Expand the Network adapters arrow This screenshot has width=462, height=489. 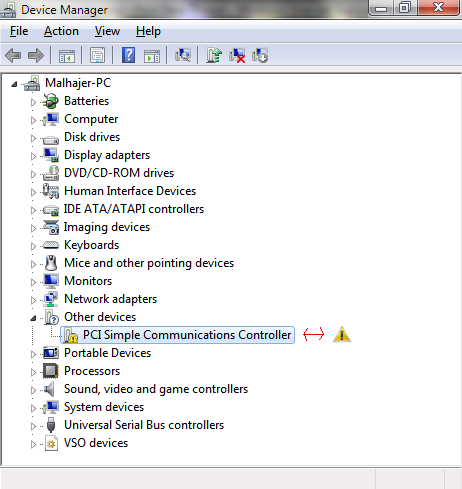tap(33, 300)
